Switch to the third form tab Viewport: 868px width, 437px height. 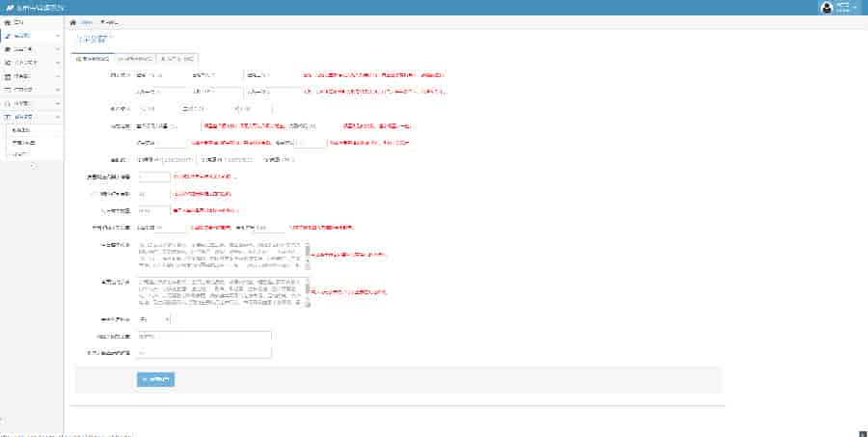(x=177, y=58)
